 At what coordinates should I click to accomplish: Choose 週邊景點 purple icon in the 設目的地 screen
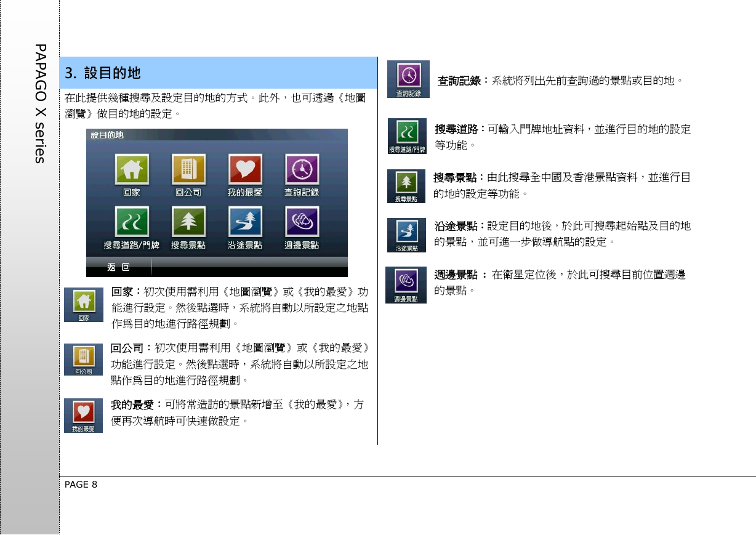click(302, 221)
